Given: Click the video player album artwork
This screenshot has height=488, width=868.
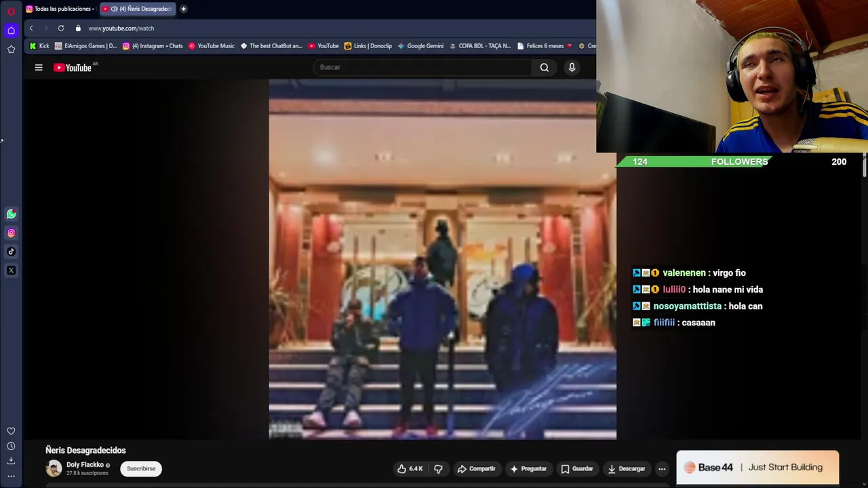Looking at the screenshot, I should (443, 260).
